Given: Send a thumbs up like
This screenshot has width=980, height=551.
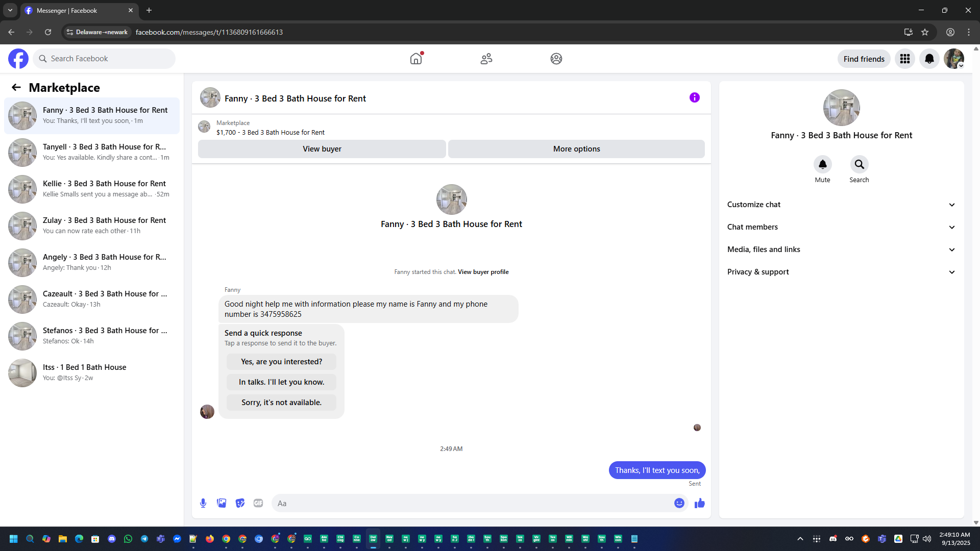Looking at the screenshot, I should click(x=699, y=503).
